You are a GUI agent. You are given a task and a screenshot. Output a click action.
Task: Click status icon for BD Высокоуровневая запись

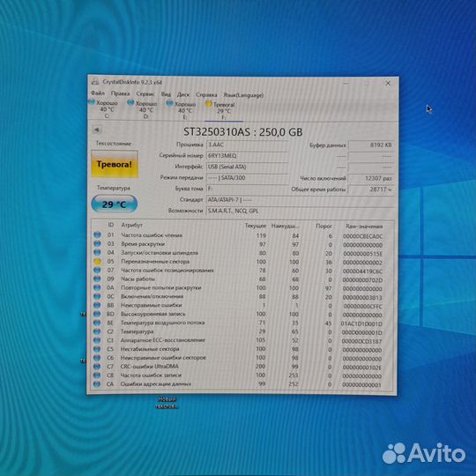97,314
